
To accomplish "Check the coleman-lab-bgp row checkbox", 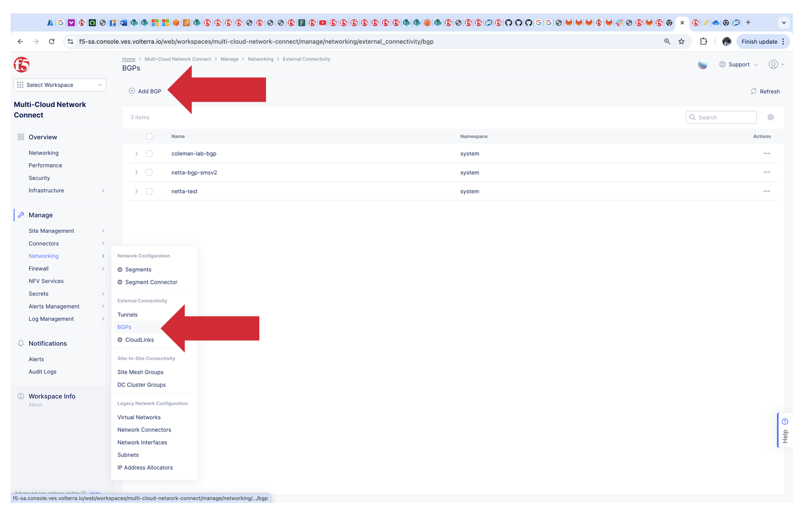I will click(149, 154).
